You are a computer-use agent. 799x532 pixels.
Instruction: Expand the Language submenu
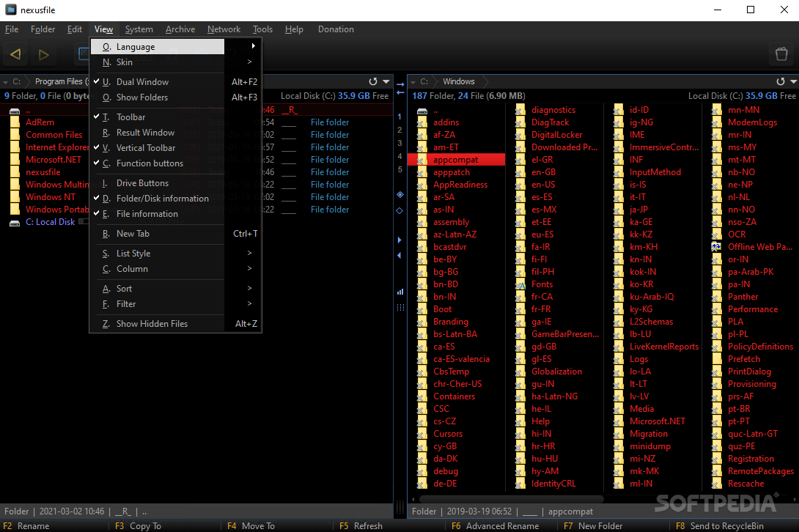pos(176,46)
